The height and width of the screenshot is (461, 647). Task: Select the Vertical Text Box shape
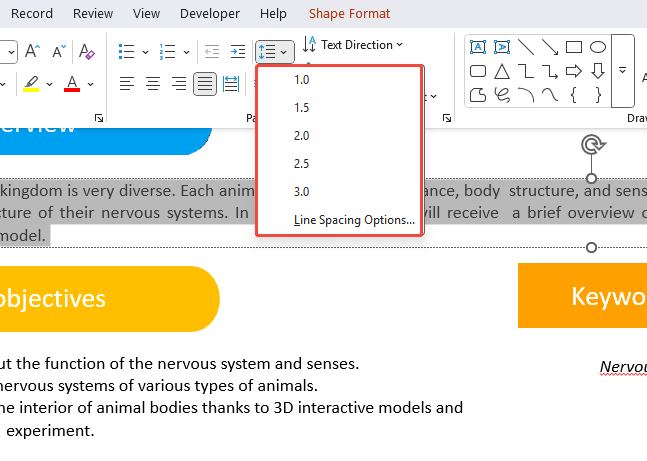click(x=502, y=47)
